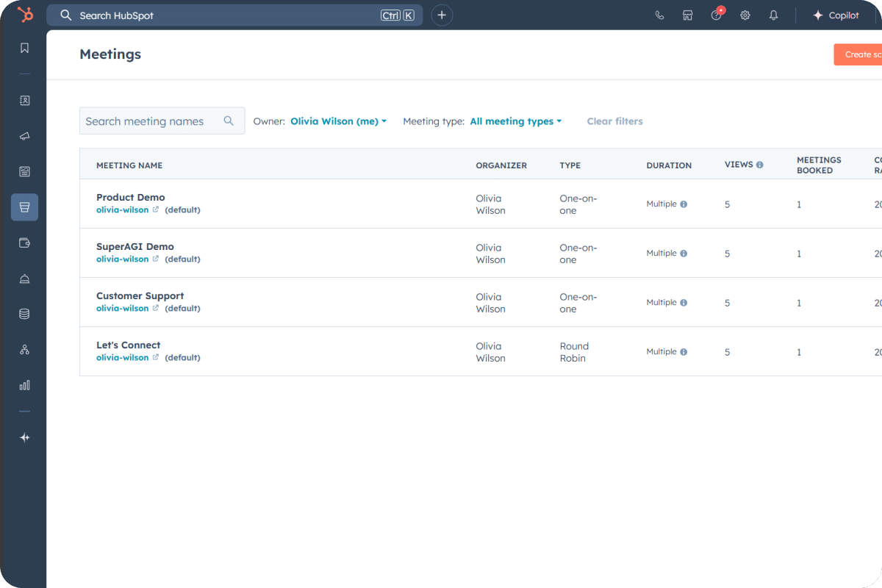Screen dimensions: 882x588
Task: Open the plus quick-create menu
Action: coord(442,15)
